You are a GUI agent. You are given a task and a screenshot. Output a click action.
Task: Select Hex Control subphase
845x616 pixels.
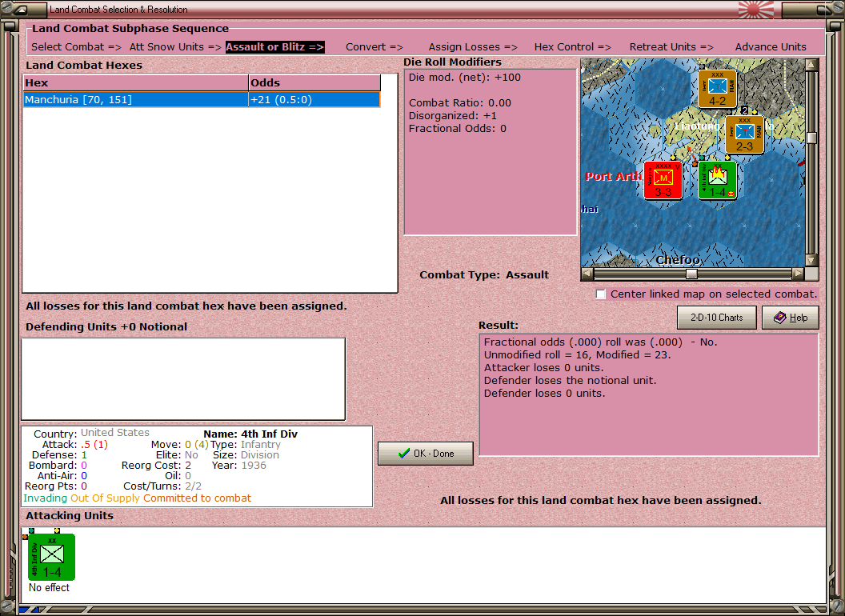(572, 47)
